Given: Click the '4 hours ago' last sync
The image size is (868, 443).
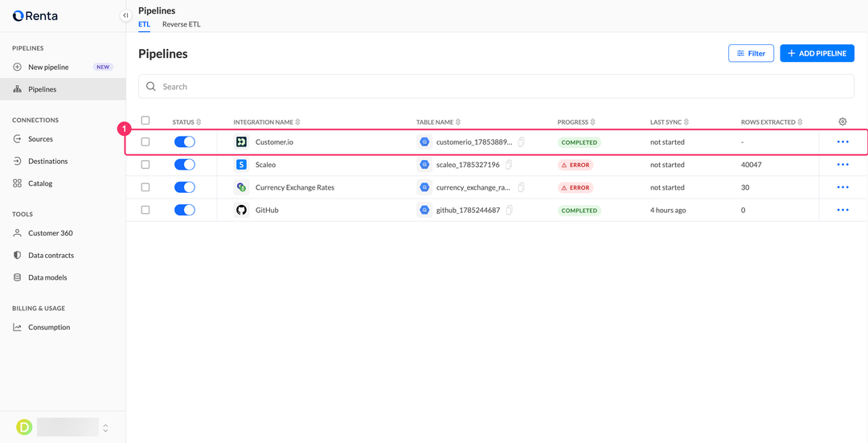Looking at the screenshot, I should 668,210.
